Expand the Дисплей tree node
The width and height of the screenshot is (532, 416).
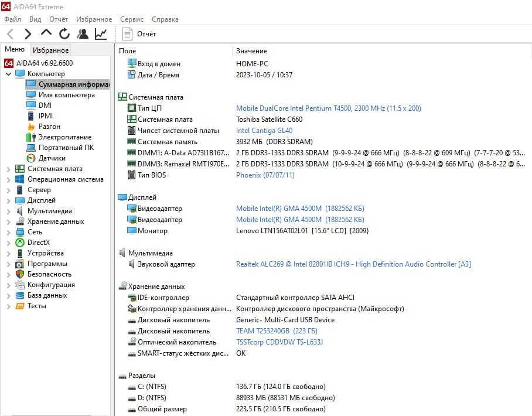(x=8, y=200)
